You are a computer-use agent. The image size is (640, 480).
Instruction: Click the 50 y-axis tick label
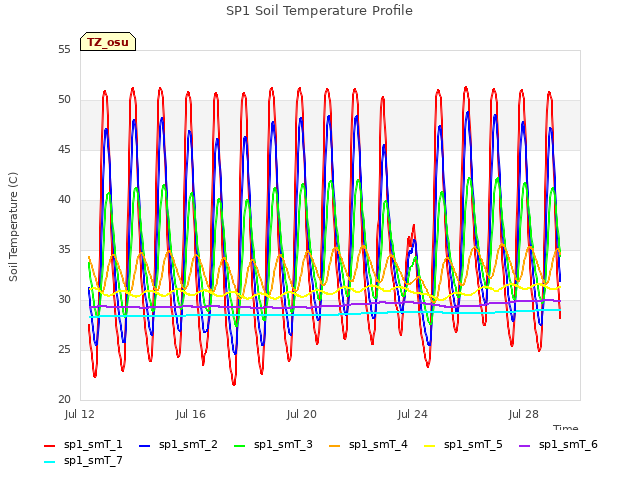coord(64,100)
